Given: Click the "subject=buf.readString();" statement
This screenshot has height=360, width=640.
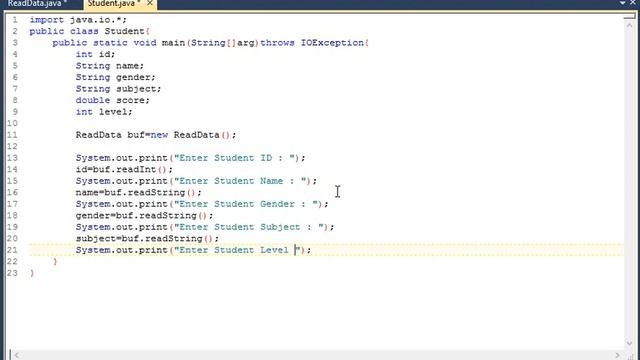Looking at the screenshot, I should click(x=147, y=238).
